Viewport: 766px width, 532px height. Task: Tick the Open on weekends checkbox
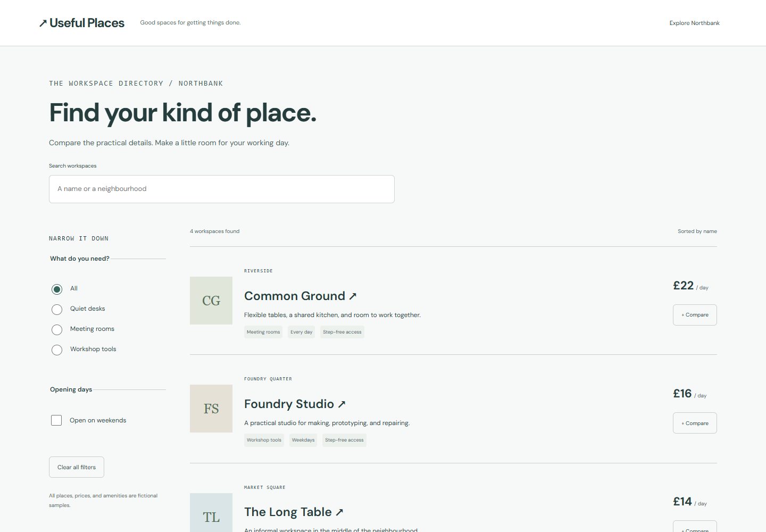click(x=56, y=420)
